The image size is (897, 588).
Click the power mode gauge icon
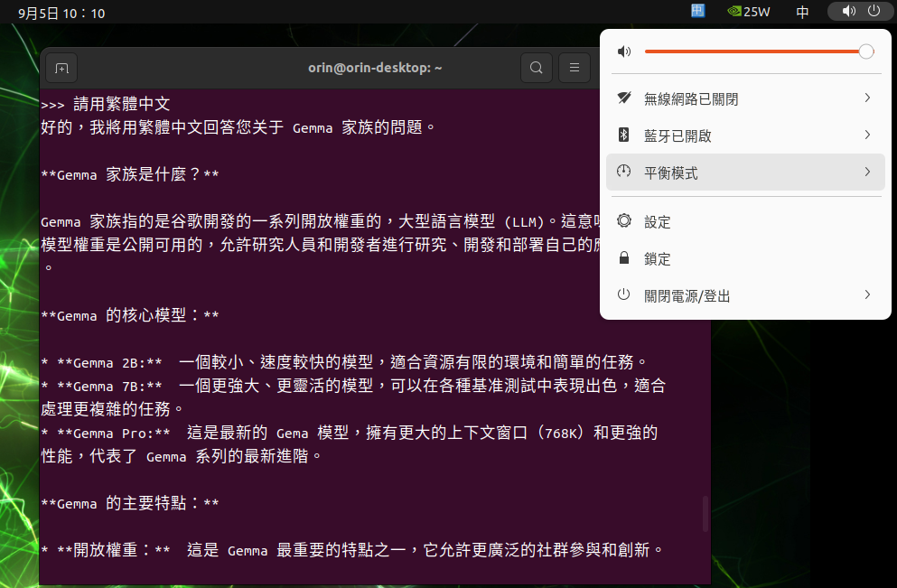click(x=624, y=171)
